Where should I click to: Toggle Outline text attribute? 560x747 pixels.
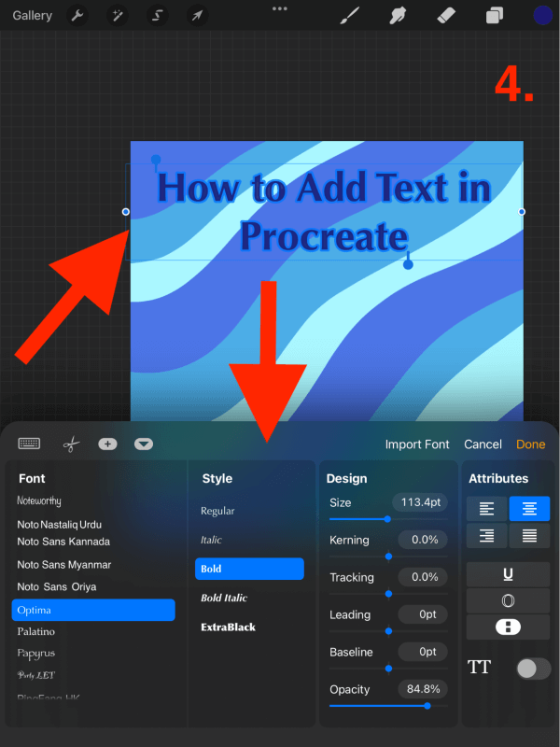click(x=508, y=600)
